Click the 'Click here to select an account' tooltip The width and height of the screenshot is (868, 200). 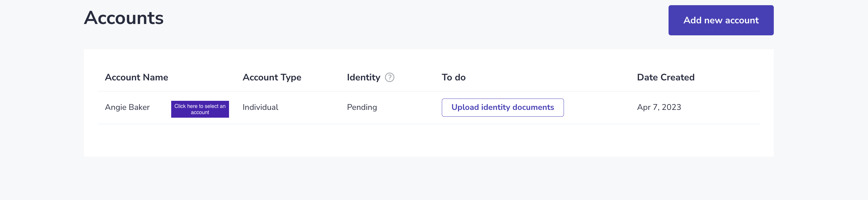(x=200, y=109)
